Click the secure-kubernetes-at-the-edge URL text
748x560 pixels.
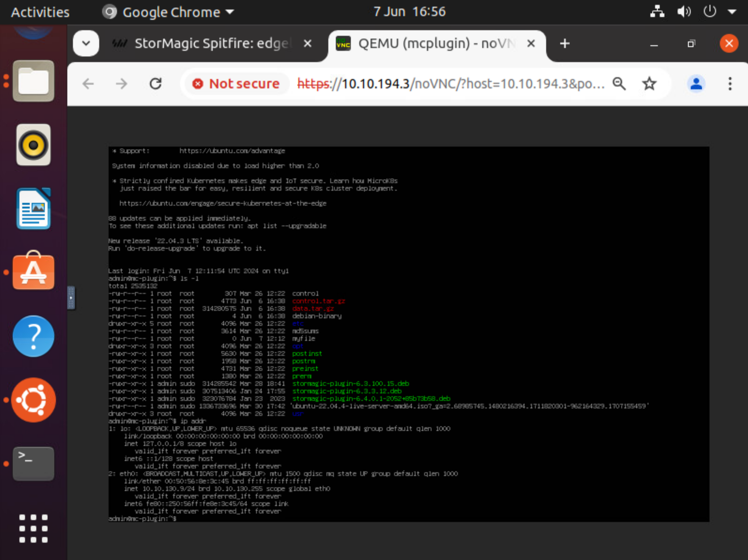(223, 203)
